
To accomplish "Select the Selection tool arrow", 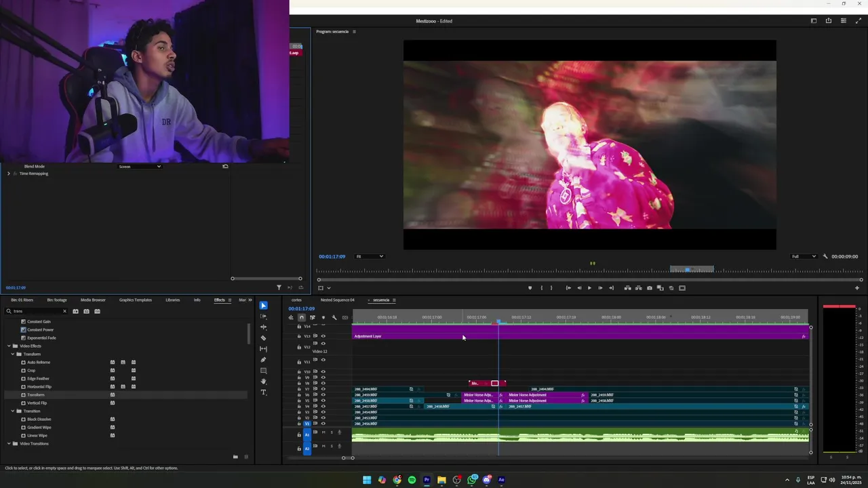I will point(263,306).
